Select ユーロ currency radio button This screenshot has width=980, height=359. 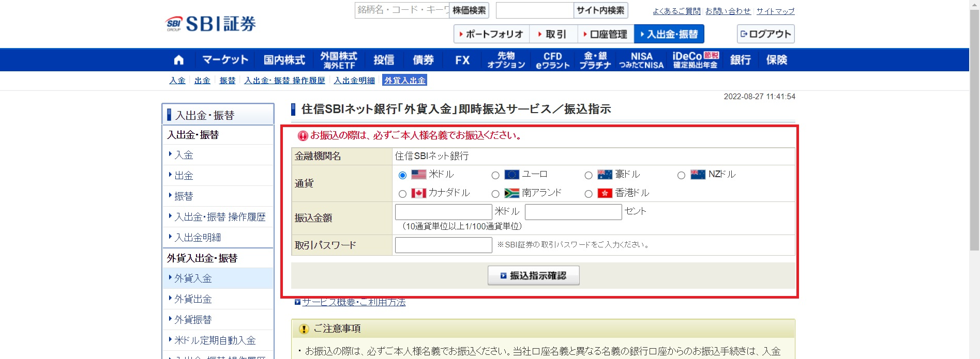(495, 175)
